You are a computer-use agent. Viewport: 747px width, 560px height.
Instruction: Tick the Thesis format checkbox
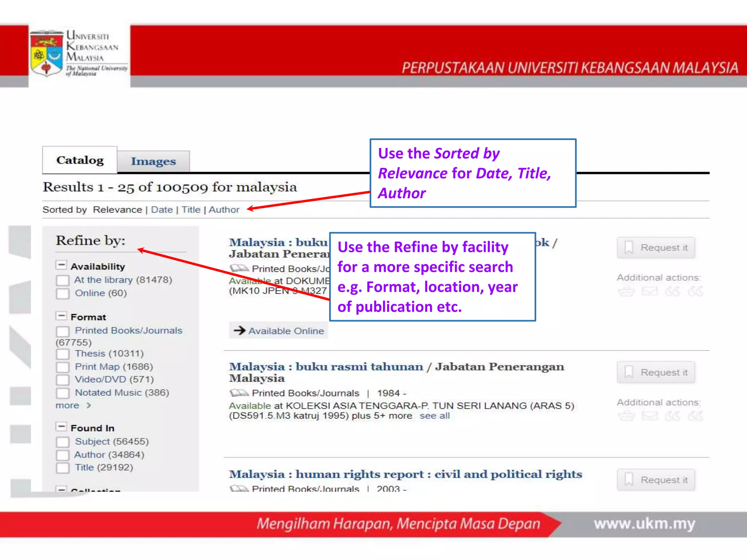click(x=63, y=354)
